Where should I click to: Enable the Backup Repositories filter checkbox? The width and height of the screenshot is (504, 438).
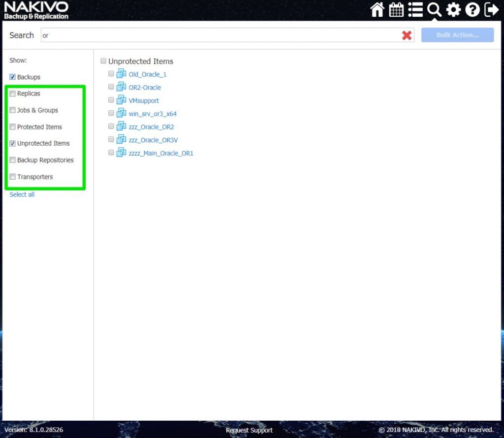pos(12,160)
